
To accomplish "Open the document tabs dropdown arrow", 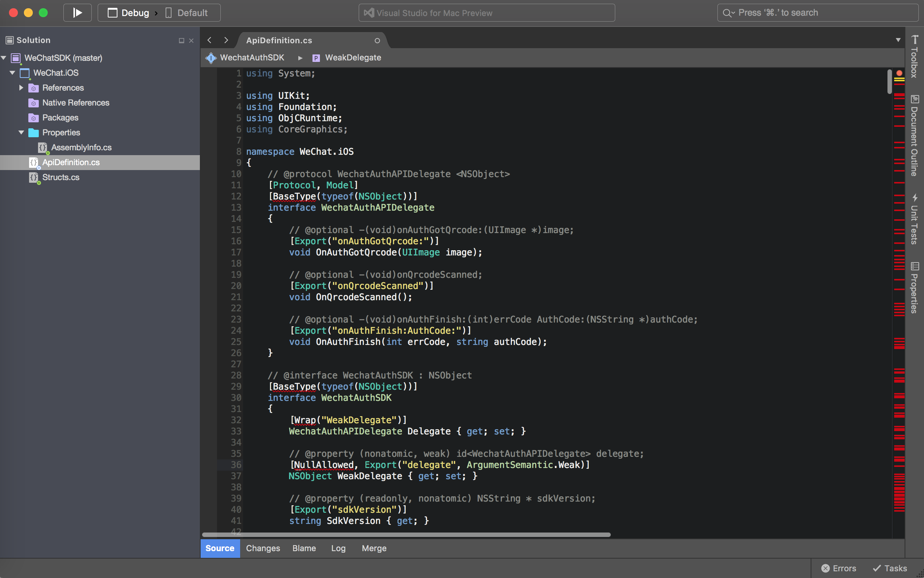I will [898, 40].
